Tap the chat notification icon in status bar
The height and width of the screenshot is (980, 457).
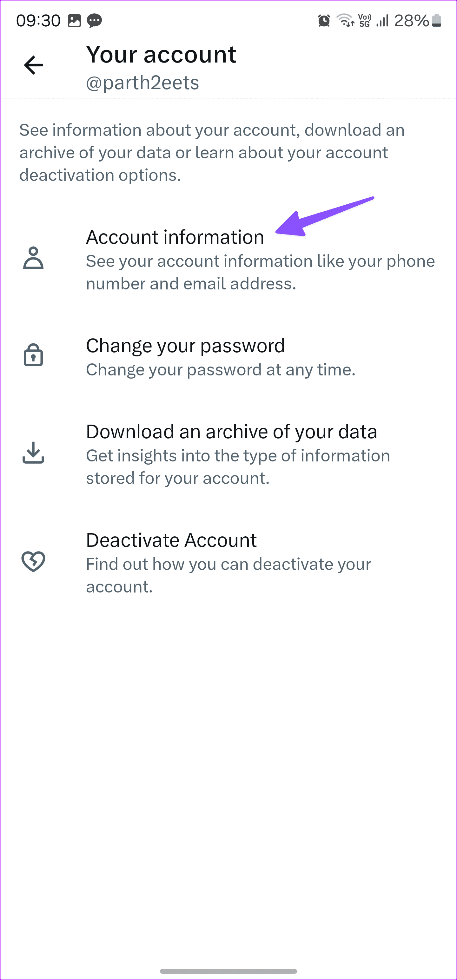[x=95, y=21]
